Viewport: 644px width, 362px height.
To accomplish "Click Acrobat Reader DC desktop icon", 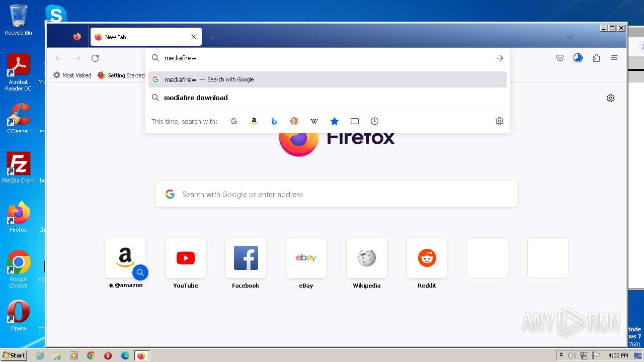I will 18,72.
